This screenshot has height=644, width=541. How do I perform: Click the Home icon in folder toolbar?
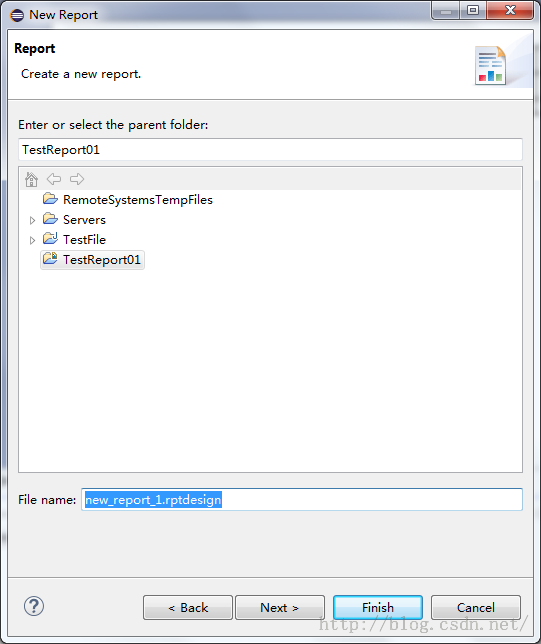(x=31, y=179)
